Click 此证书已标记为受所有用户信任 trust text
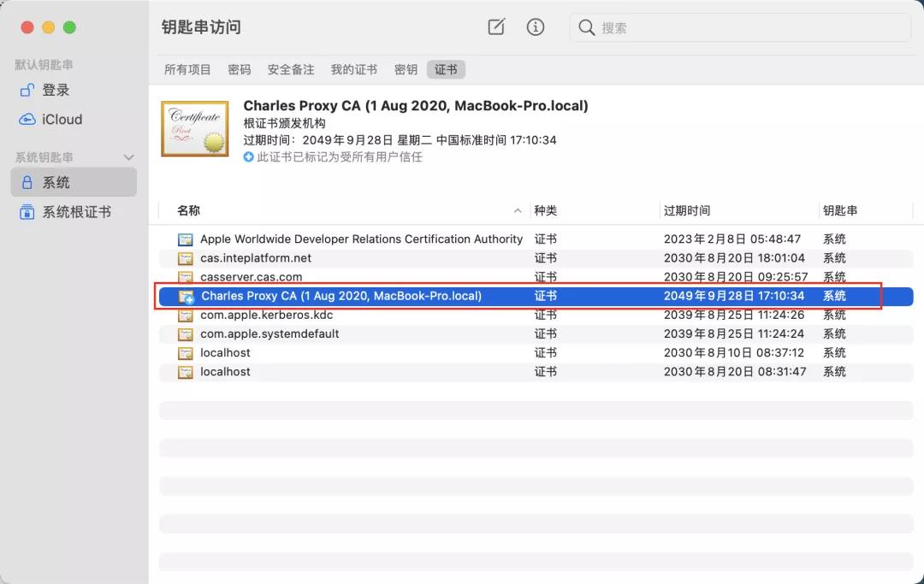Image resolution: width=924 pixels, height=584 pixels. coord(340,157)
